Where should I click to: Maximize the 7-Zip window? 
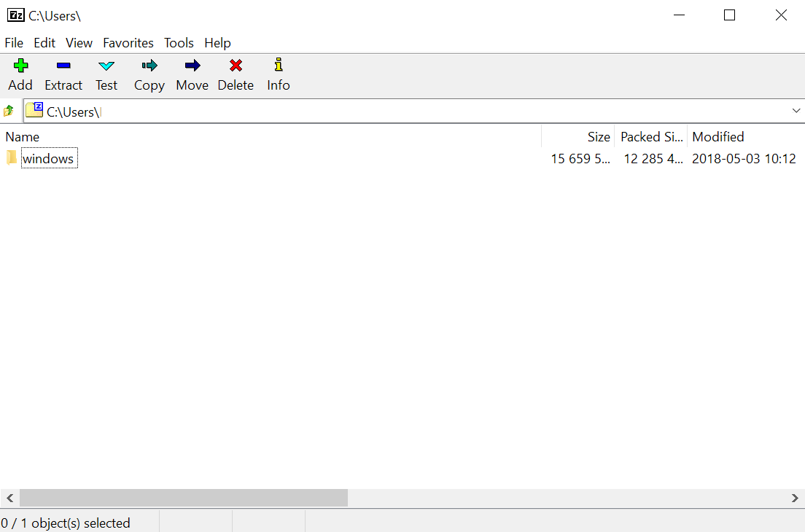coord(729,15)
